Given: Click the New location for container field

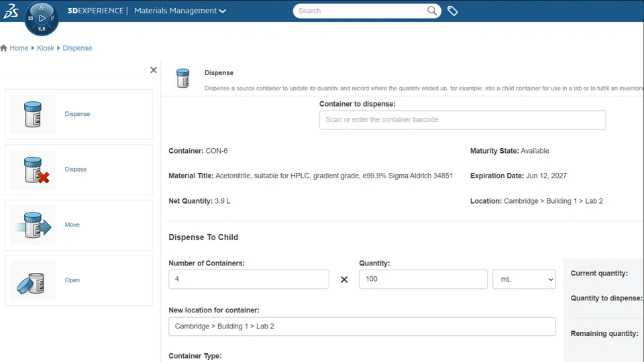Looking at the screenshot, I should [362, 326].
